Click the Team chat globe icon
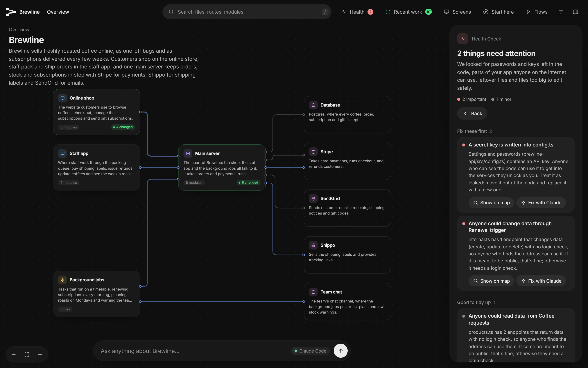Viewport: 588px width, 368px height. 313,292
